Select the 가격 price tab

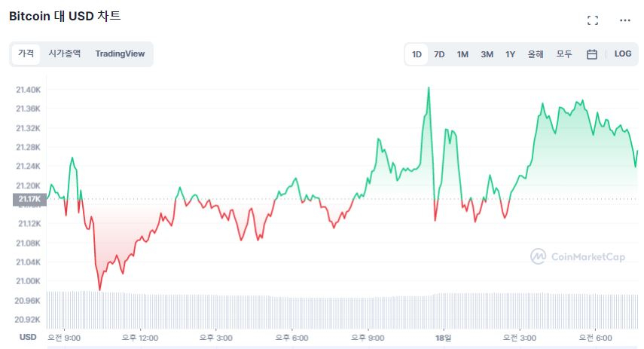[x=26, y=54]
